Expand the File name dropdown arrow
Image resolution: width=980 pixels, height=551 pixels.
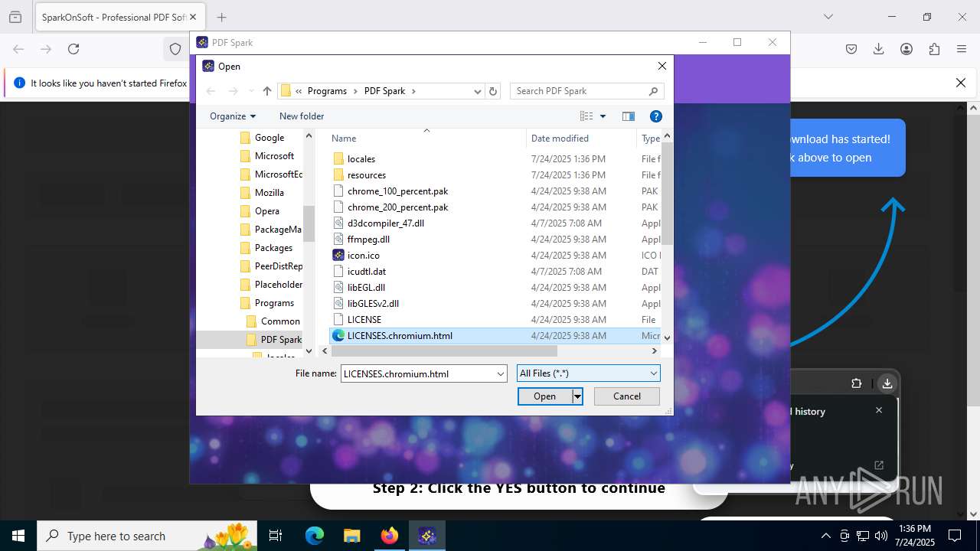(501, 373)
